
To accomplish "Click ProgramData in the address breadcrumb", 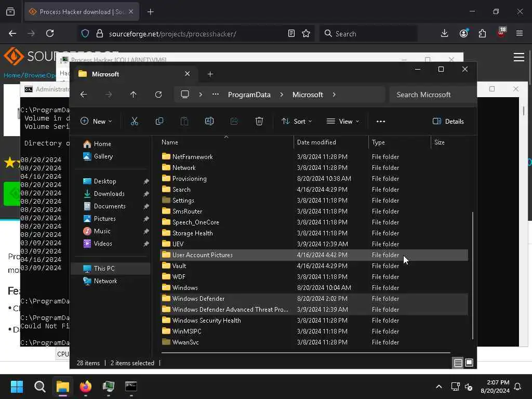I will coord(249,95).
